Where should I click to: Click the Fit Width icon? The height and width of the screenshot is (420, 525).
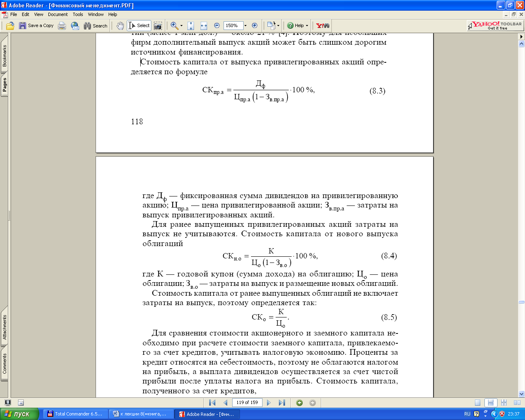204,25
